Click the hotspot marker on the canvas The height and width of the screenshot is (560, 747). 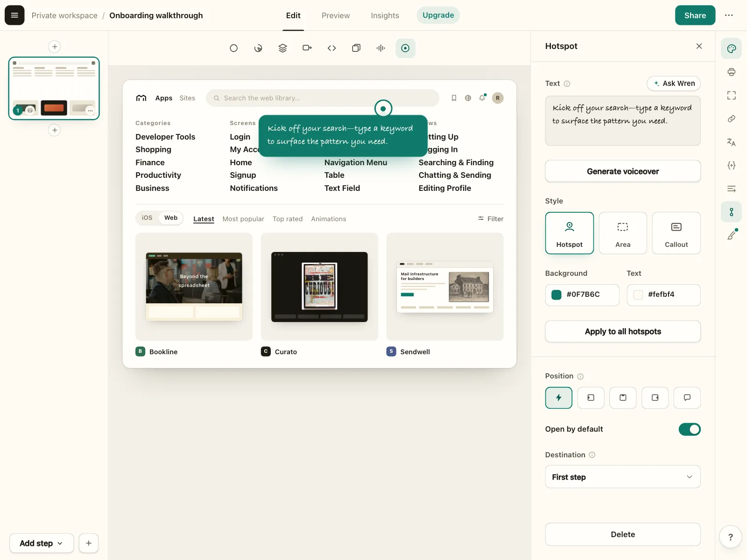click(x=383, y=109)
